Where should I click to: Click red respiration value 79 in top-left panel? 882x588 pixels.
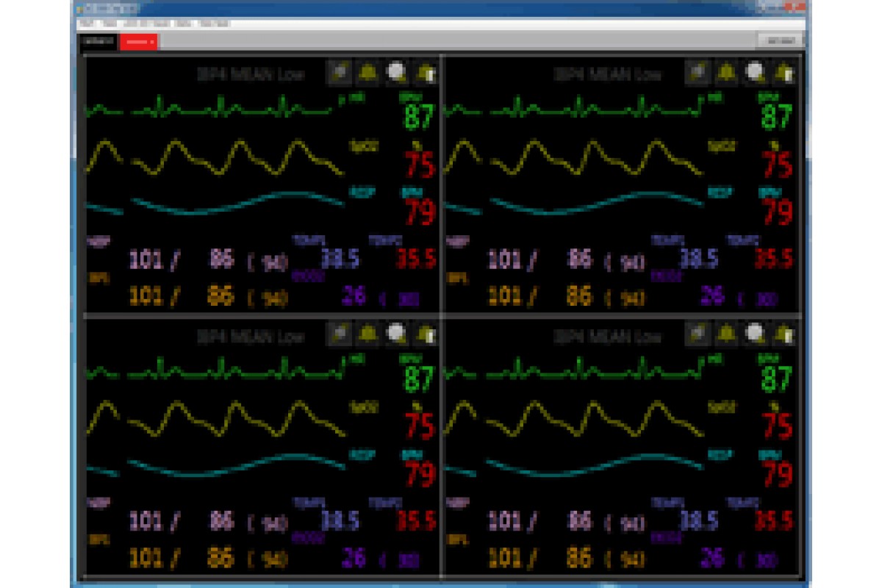click(x=420, y=212)
